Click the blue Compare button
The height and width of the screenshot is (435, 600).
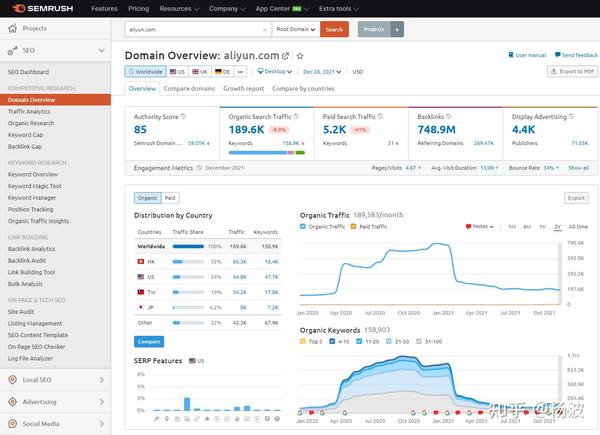(x=149, y=341)
